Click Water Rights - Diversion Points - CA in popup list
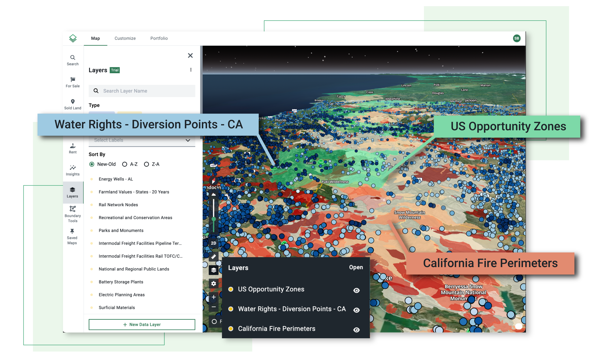This screenshot has height=364, width=589. (x=292, y=309)
